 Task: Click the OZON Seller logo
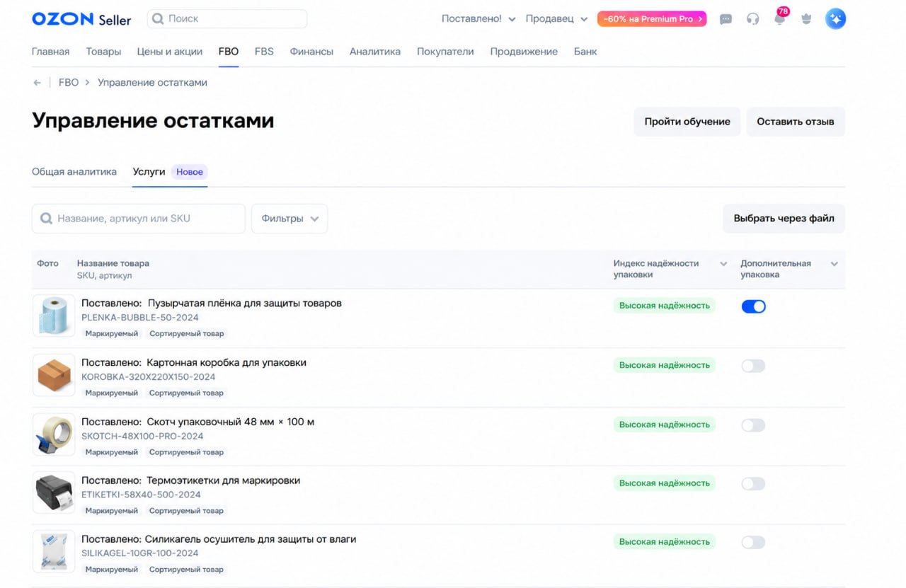[x=81, y=19]
